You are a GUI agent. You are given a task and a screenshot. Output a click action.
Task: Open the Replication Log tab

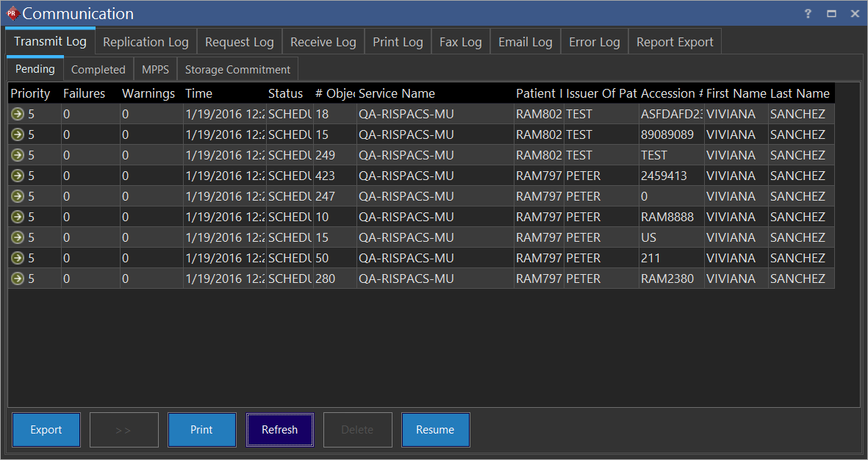click(x=146, y=42)
